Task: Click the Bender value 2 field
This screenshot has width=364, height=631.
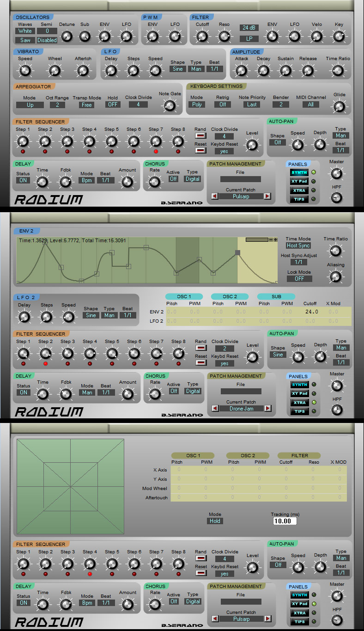Action: pos(280,104)
